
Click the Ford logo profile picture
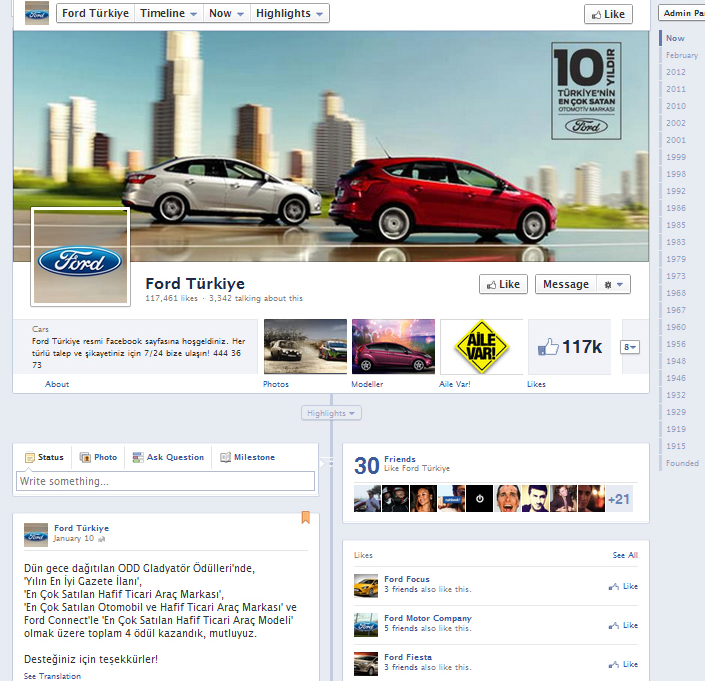(80, 257)
